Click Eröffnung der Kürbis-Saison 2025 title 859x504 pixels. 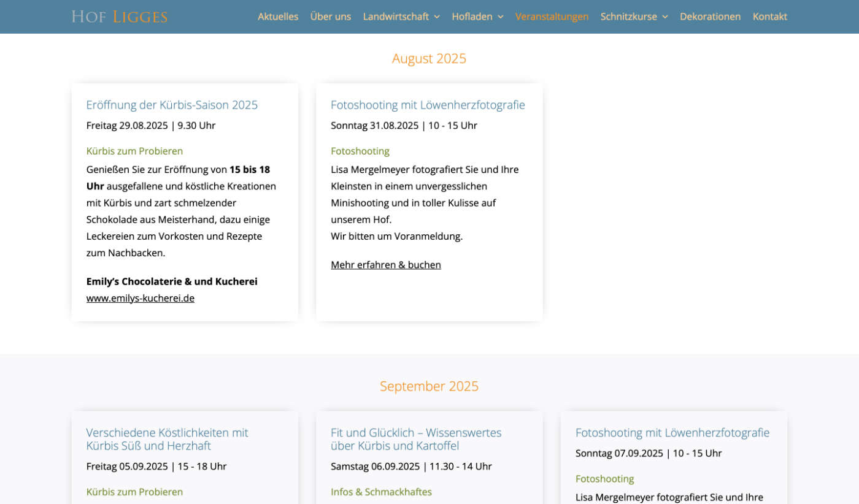(x=172, y=105)
